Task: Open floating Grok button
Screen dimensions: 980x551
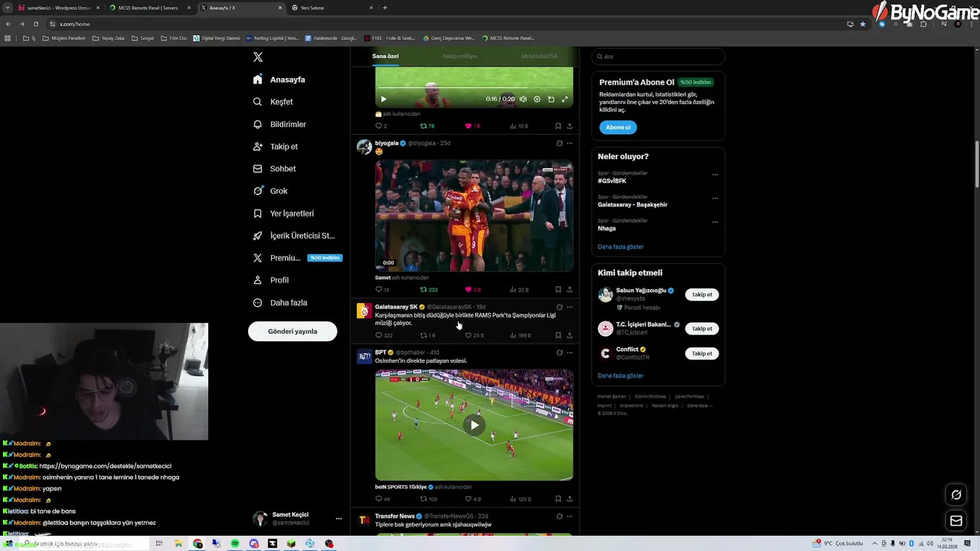Action: (956, 495)
